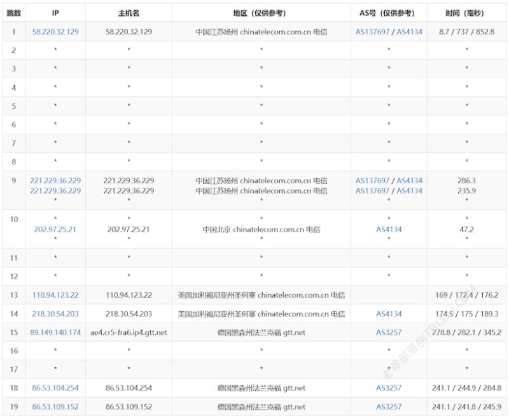This screenshot has height=420, width=509.
Task: Click the 202.97.25.21 IP link
Action: coord(55,230)
